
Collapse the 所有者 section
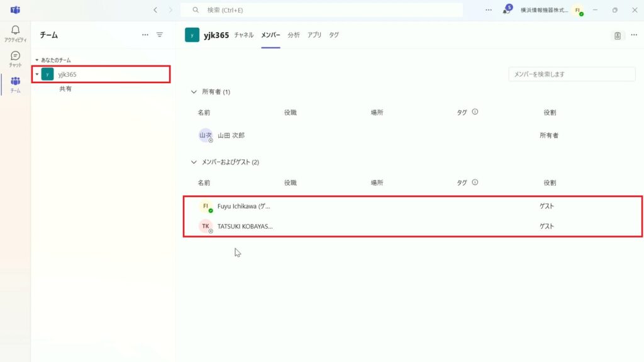(194, 92)
